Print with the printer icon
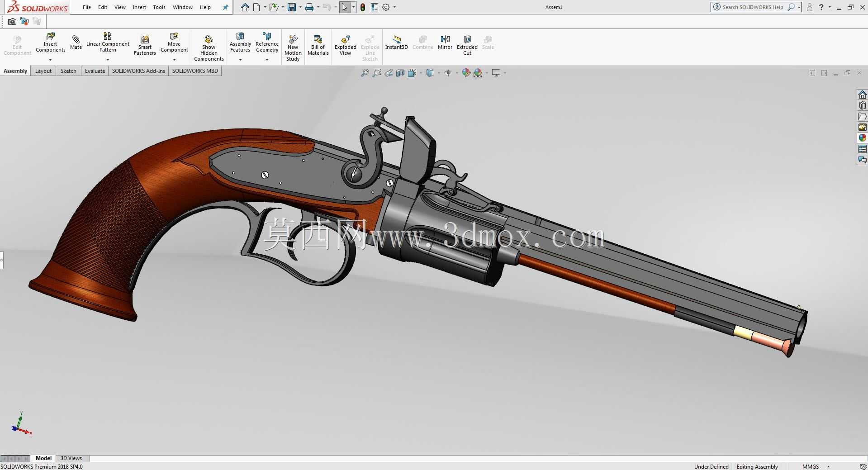This screenshot has height=470, width=868. (x=309, y=7)
